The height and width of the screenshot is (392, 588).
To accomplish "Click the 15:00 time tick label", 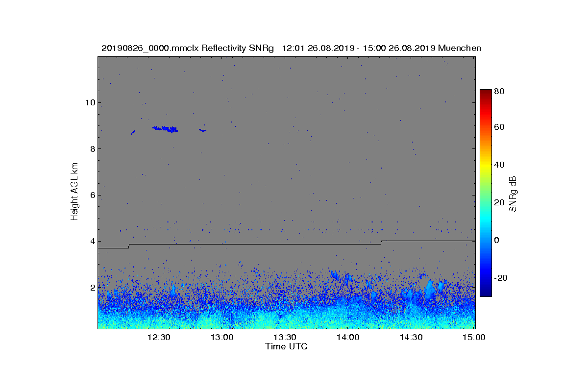I will pos(474,337).
